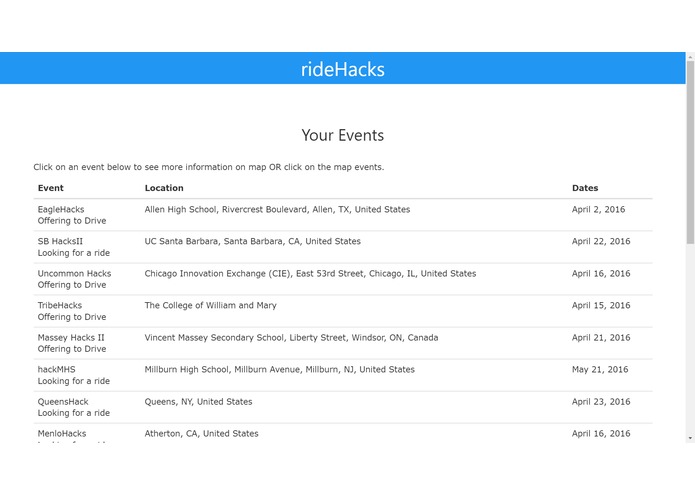Click the scrollbar up arrow
This screenshot has width=695, height=494.
click(x=690, y=57)
